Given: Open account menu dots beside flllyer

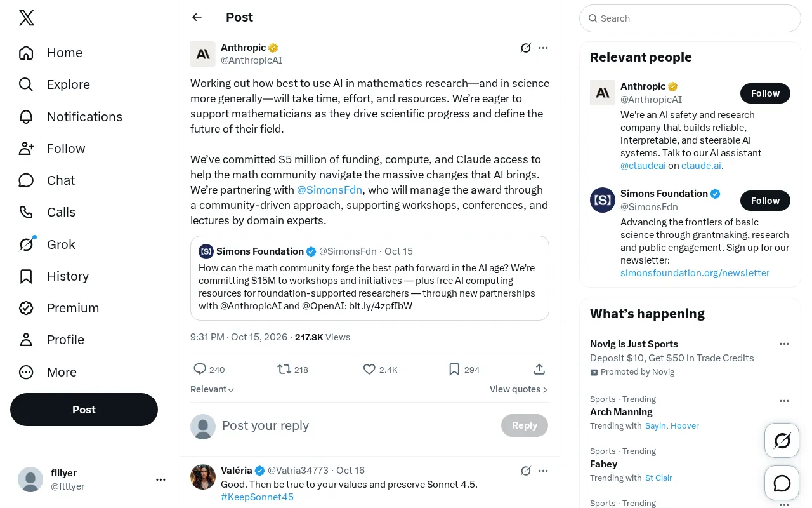Looking at the screenshot, I should pyautogui.click(x=160, y=479).
